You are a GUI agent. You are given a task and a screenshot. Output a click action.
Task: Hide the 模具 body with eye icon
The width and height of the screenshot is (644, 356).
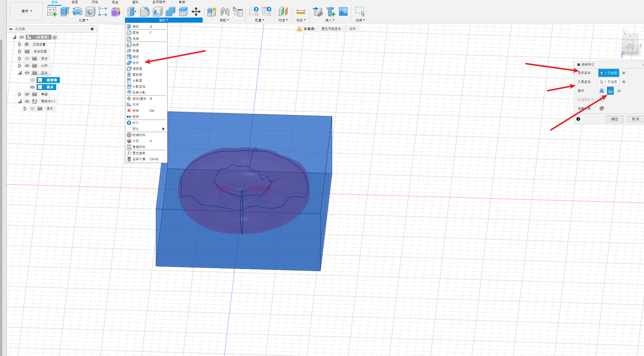point(32,87)
